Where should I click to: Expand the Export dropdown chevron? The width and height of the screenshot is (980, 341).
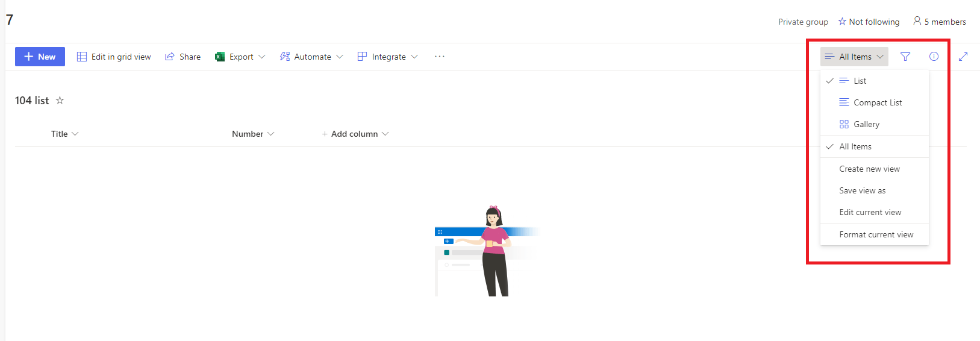[262, 57]
